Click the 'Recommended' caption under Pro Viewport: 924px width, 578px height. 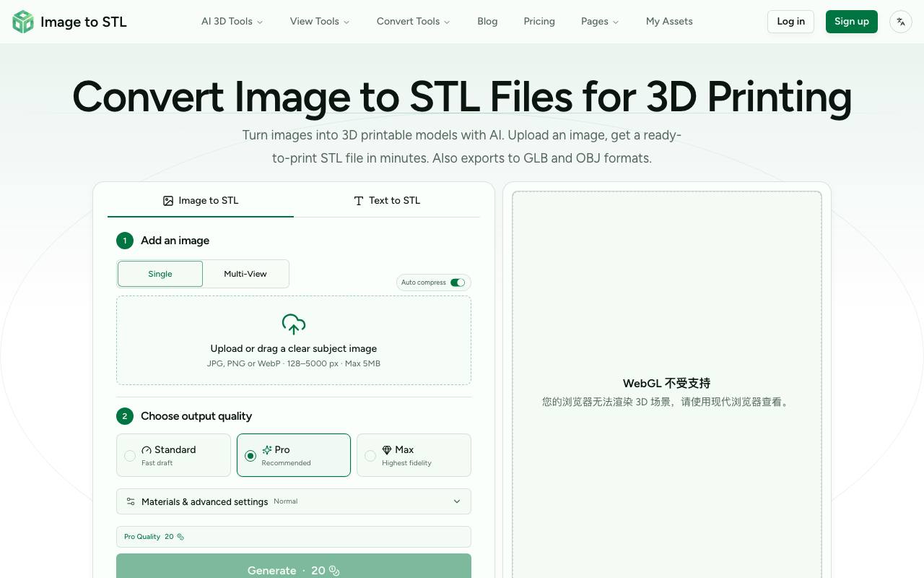[x=287, y=463]
